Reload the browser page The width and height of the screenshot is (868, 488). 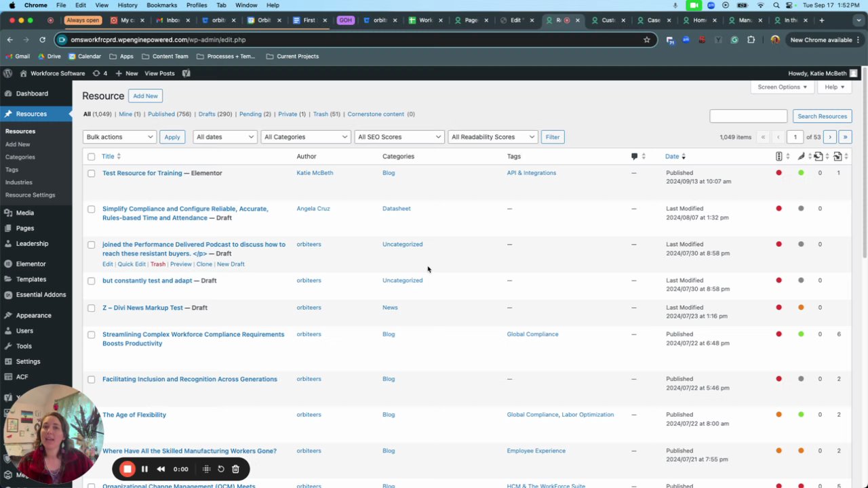coord(42,40)
